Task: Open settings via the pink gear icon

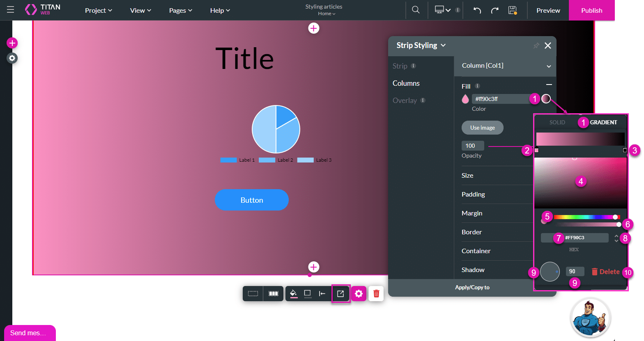Action: click(x=359, y=293)
